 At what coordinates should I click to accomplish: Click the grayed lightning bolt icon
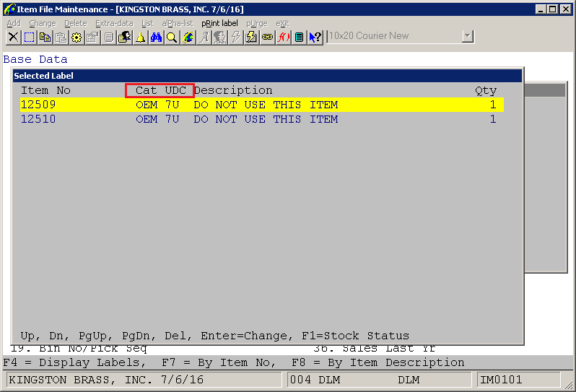[235, 37]
